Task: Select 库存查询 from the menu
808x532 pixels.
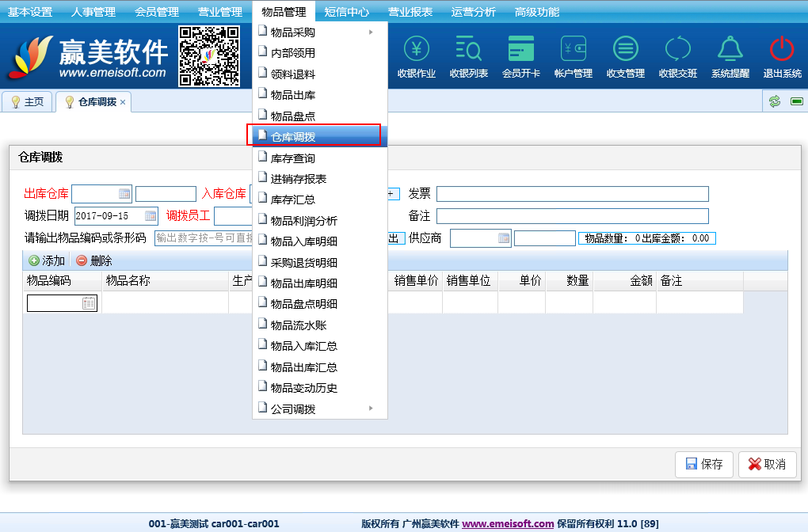Action: pos(293,158)
